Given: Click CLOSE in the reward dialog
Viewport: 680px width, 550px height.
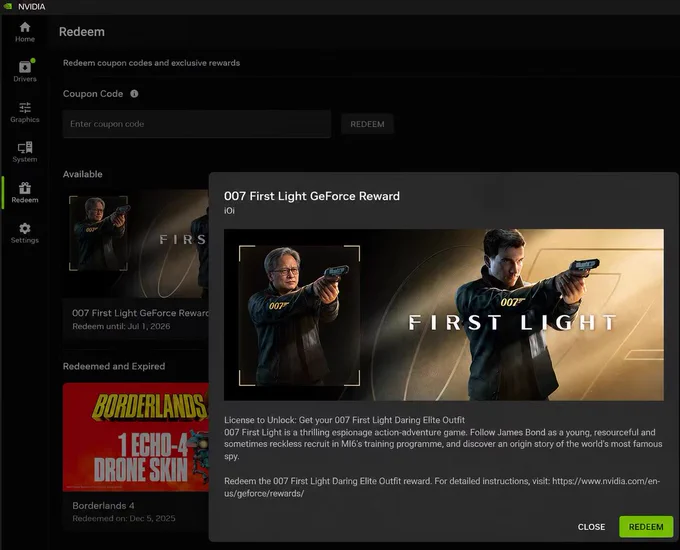Looking at the screenshot, I should (x=591, y=527).
